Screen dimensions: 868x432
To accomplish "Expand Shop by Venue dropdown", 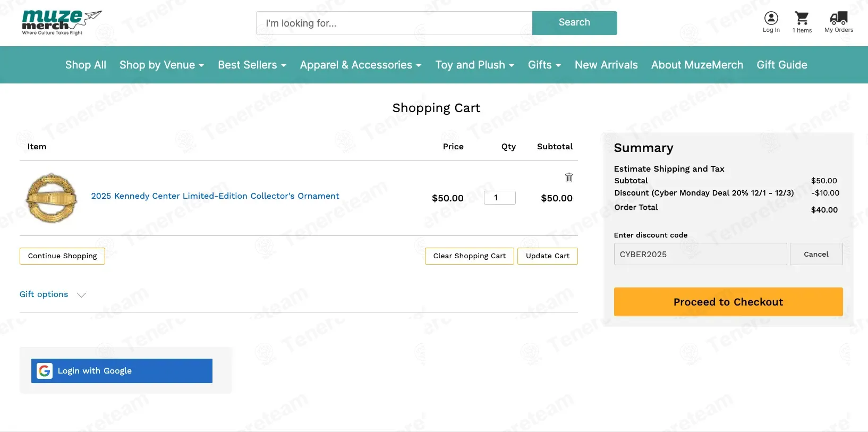I will 161,65.
